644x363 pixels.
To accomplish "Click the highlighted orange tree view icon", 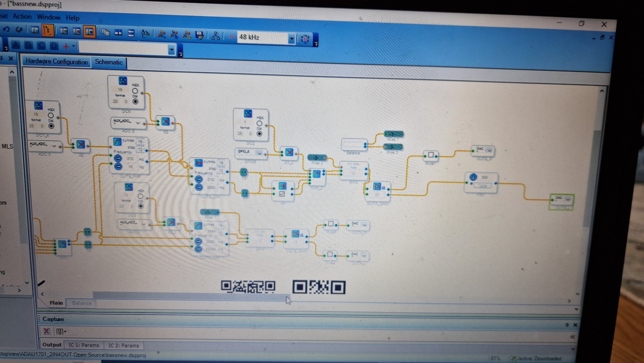I will tap(48, 31).
